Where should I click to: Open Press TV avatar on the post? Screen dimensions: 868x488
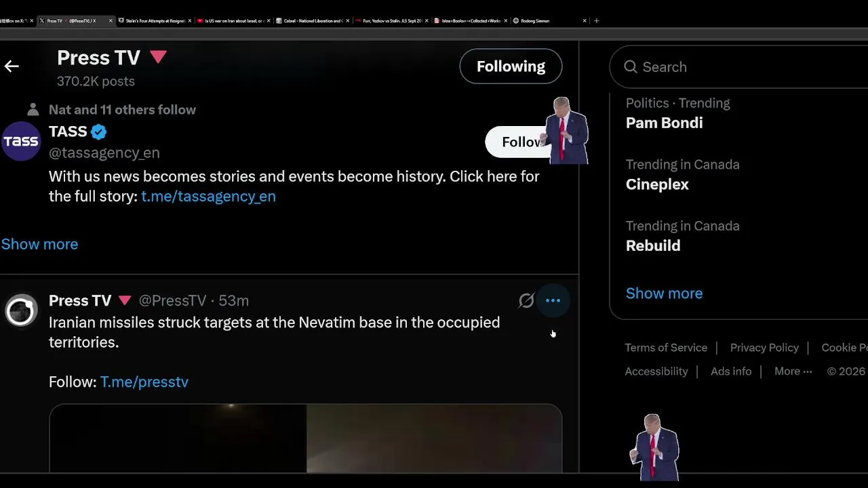[x=21, y=310]
